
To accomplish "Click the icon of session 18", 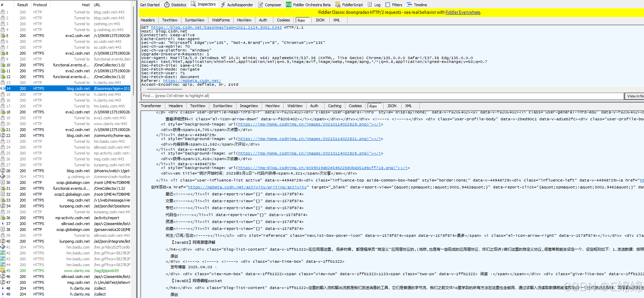I will 3,112.
